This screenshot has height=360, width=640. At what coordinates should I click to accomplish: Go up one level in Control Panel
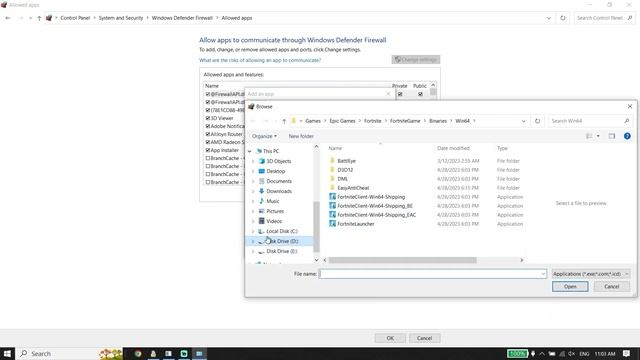(x=39, y=18)
